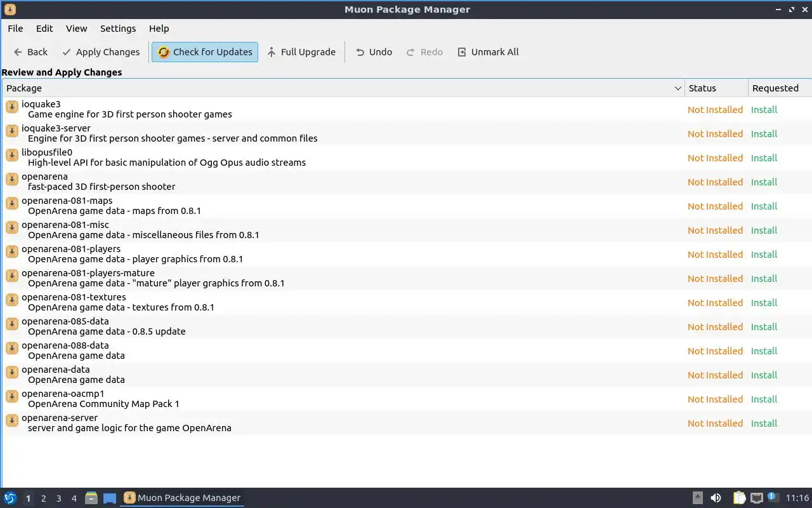Viewport: 812px width, 508px height.
Task: Open the clipboard tray icon
Action: (x=740, y=498)
